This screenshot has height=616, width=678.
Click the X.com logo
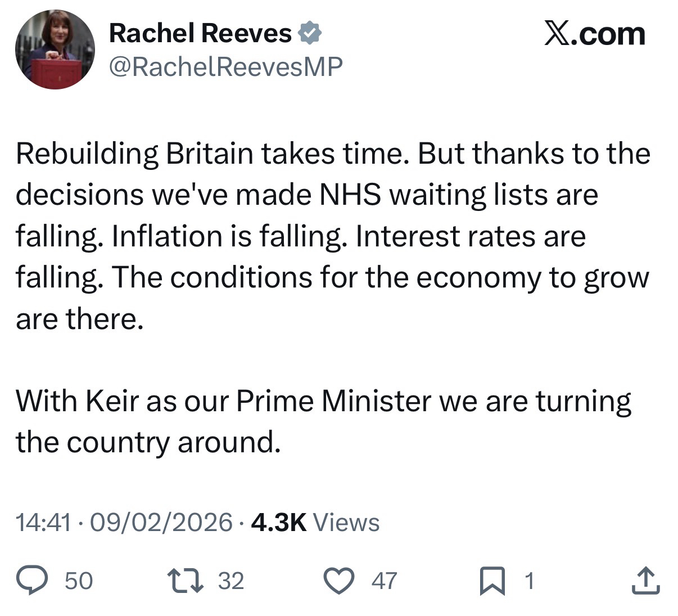coord(595,34)
